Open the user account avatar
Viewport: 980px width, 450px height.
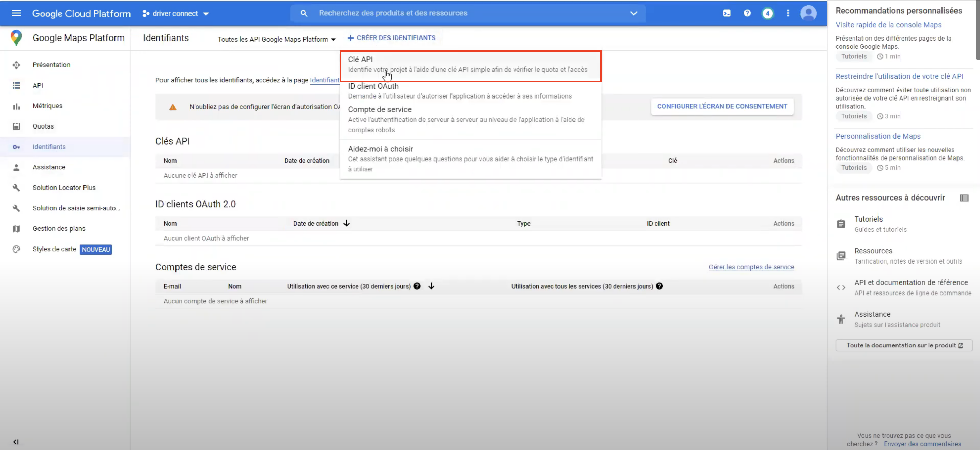pos(808,13)
